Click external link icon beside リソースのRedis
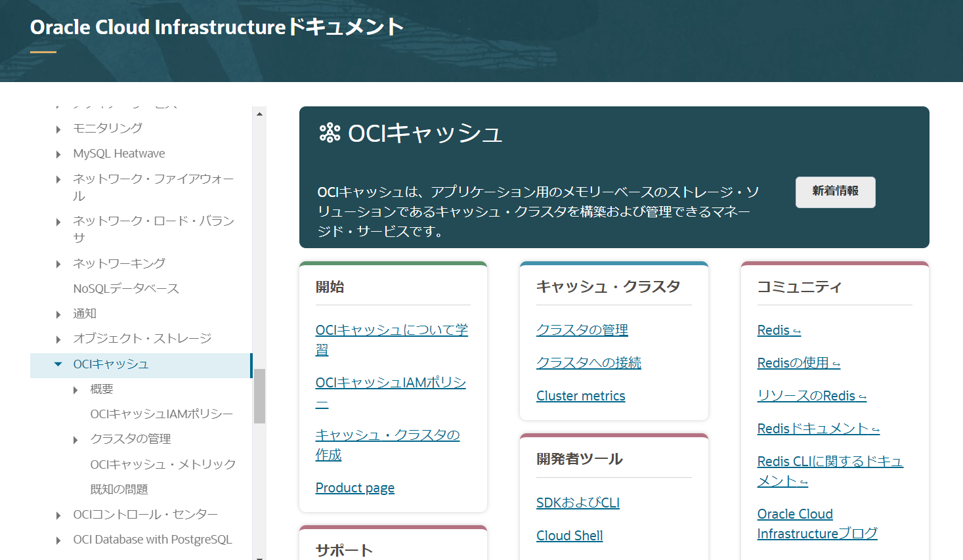This screenshot has width=963, height=560. click(x=863, y=397)
